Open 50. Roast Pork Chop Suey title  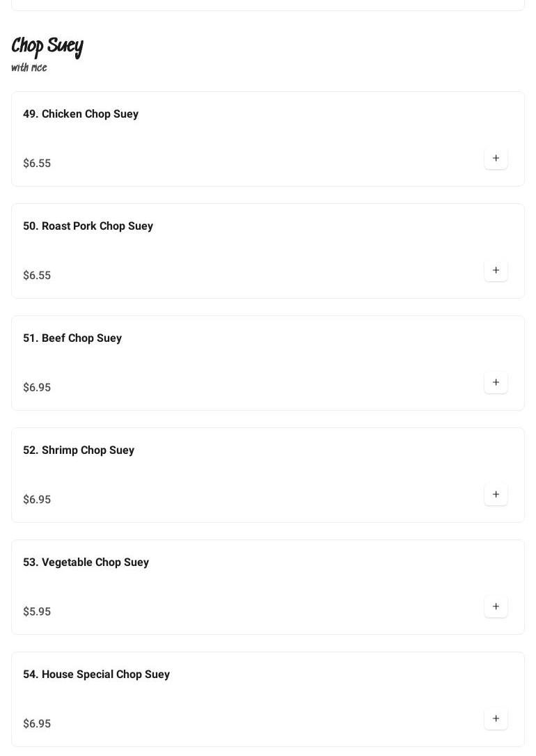(x=88, y=226)
